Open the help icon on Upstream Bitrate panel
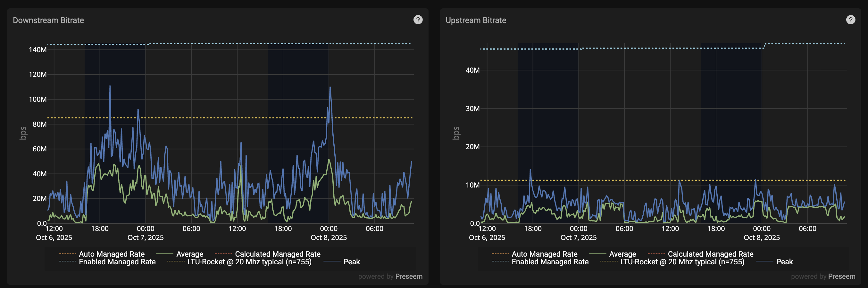This screenshot has height=288, width=868. pyautogui.click(x=850, y=20)
